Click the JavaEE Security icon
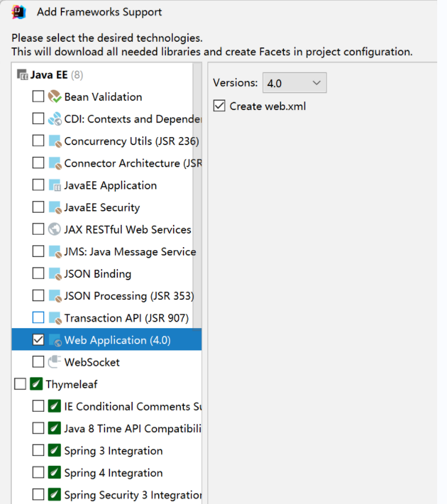The width and height of the screenshot is (447, 504). [55, 207]
